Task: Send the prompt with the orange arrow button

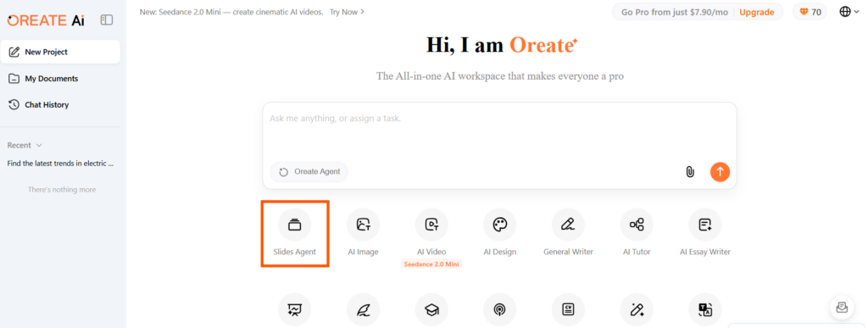Action: coord(720,171)
